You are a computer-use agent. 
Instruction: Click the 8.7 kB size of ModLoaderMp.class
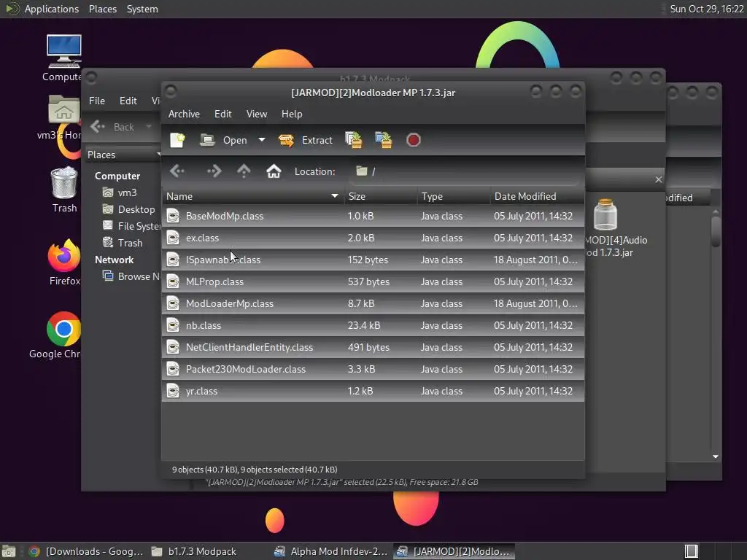(x=360, y=303)
